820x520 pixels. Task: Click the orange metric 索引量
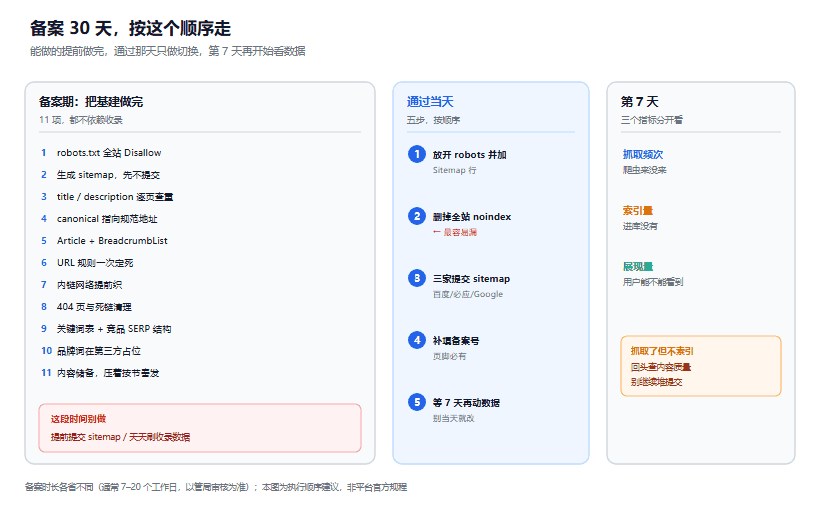pyautogui.click(x=637, y=210)
